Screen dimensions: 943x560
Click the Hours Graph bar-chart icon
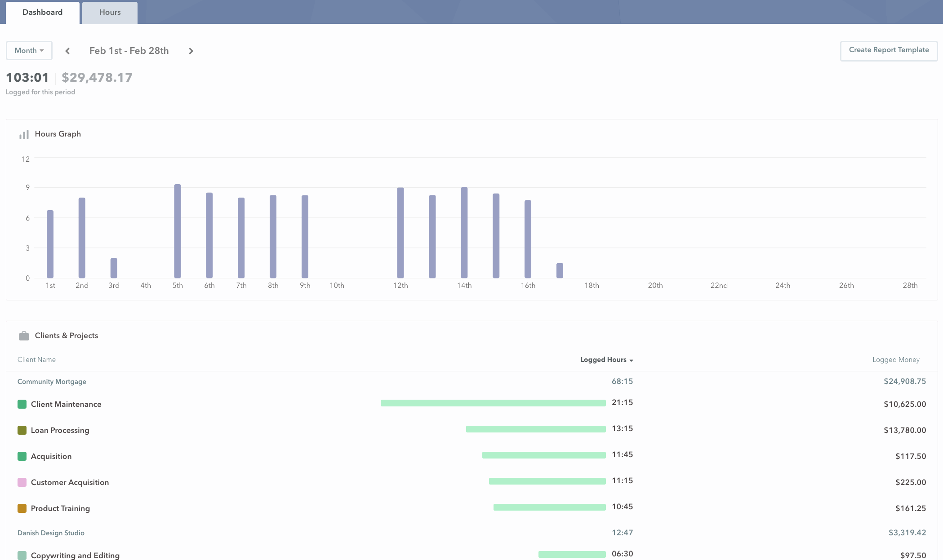click(24, 134)
